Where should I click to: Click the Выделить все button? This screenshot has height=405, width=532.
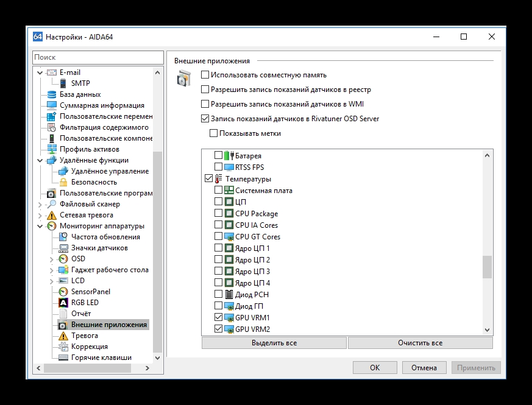[274, 343]
